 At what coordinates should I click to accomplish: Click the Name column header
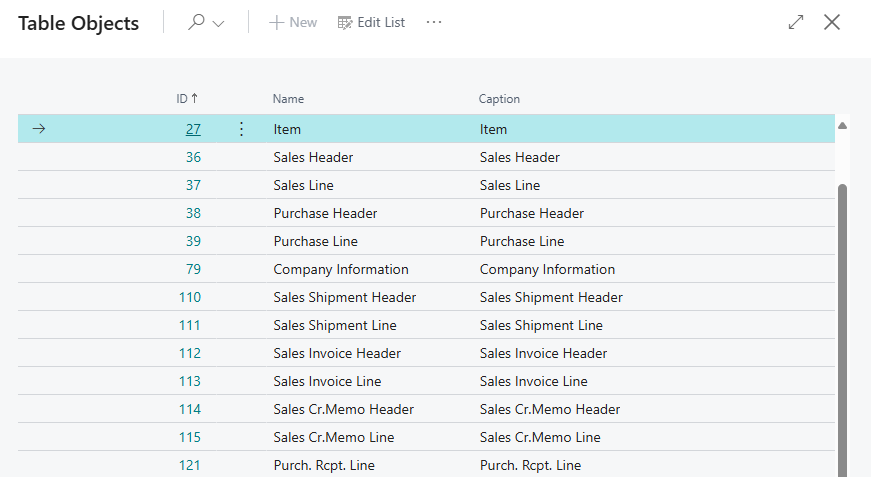coord(288,99)
